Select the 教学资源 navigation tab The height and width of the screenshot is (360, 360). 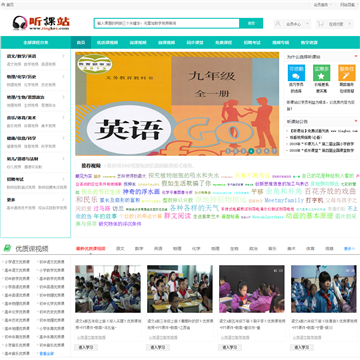(x=309, y=43)
